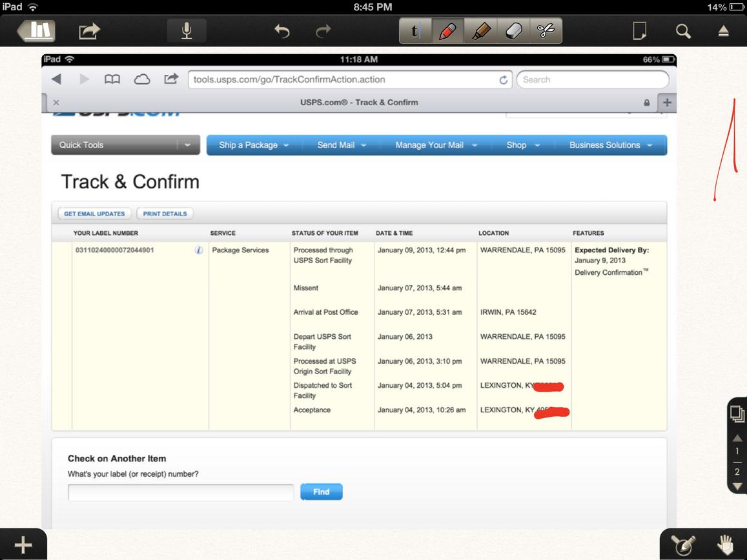Screen dimensions: 747x560
Task: Go to next page down arrow
Action: tap(737, 486)
